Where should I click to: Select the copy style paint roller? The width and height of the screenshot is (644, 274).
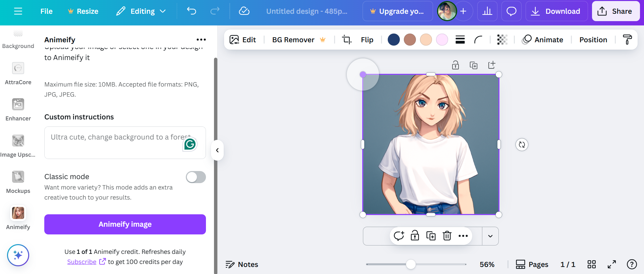(x=627, y=40)
